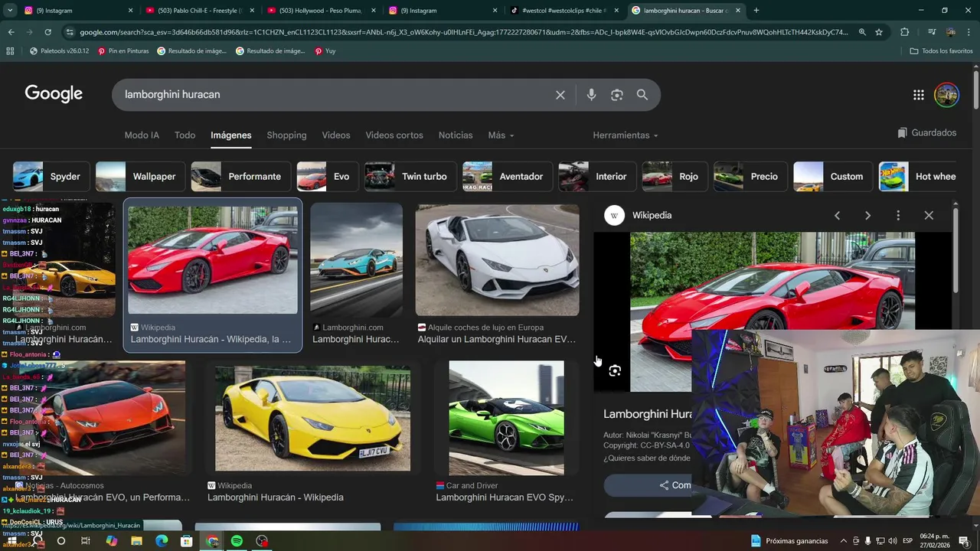The height and width of the screenshot is (551, 980).
Task: Start voice search with microphone icon
Action: (591, 95)
